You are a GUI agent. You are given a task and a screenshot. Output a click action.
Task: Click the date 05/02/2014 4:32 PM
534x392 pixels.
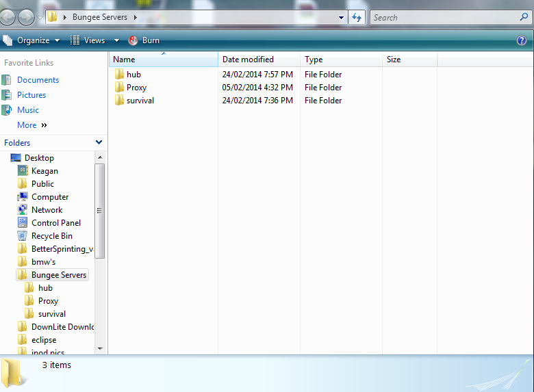257,88
